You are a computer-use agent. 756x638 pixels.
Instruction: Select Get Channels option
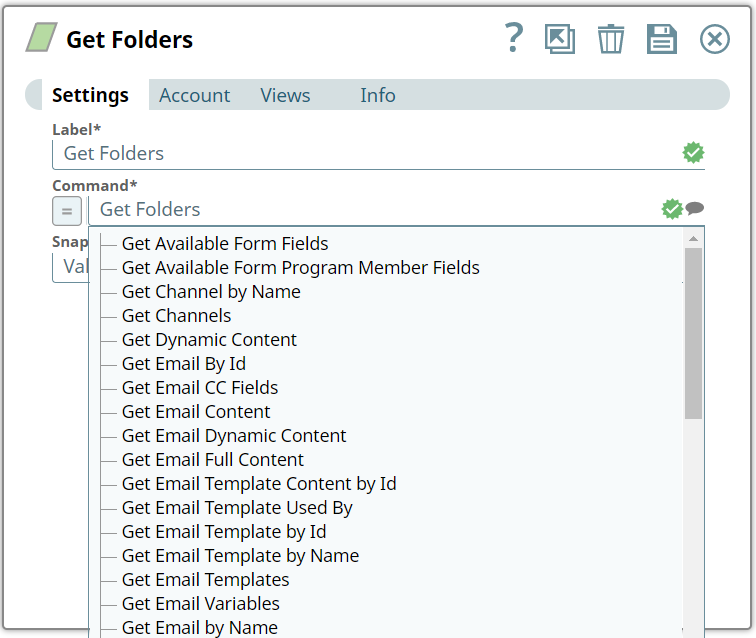pyautogui.click(x=176, y=316)
